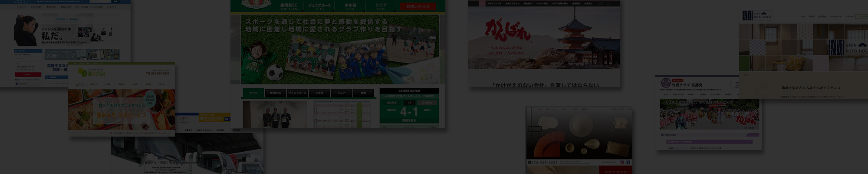Screen dimensions: 868x174
Task: Click the red お問い合わせ button
Action: tap(418, 7)
